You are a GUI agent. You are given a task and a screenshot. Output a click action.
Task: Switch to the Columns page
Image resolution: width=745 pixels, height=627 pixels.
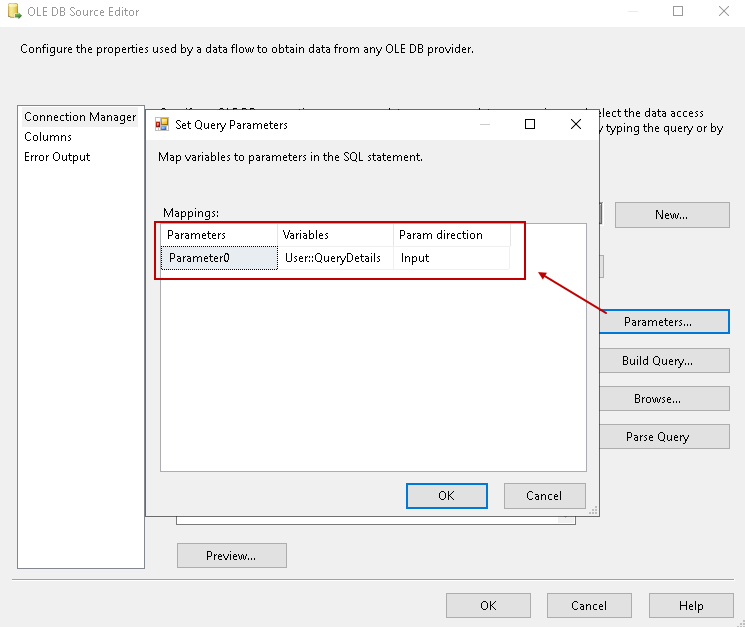pyautogui.click(x=48, y=137)
